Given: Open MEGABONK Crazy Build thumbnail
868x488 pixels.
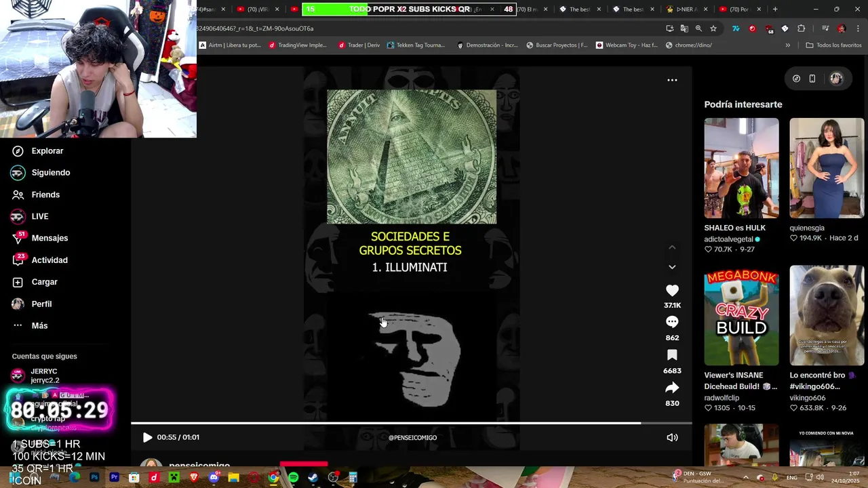Looking at the screenshot, I should tap(741, 315).
